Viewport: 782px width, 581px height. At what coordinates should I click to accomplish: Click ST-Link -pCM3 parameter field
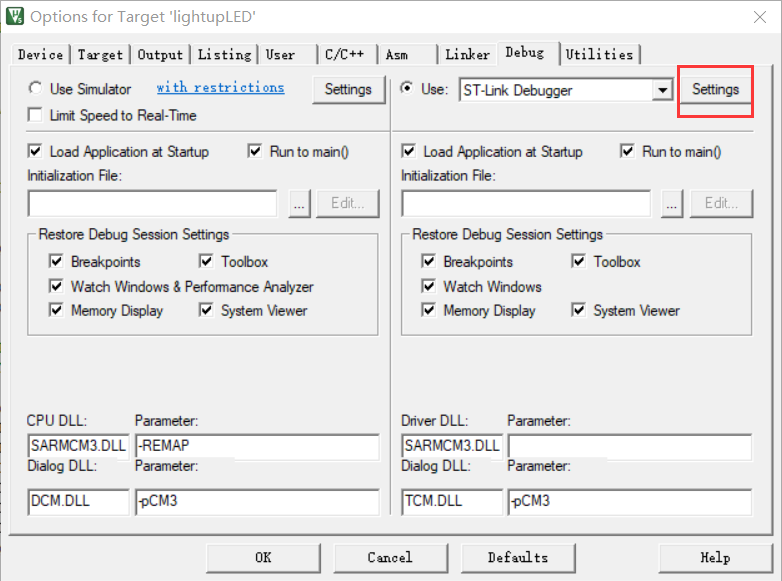[x=630, y=502]
